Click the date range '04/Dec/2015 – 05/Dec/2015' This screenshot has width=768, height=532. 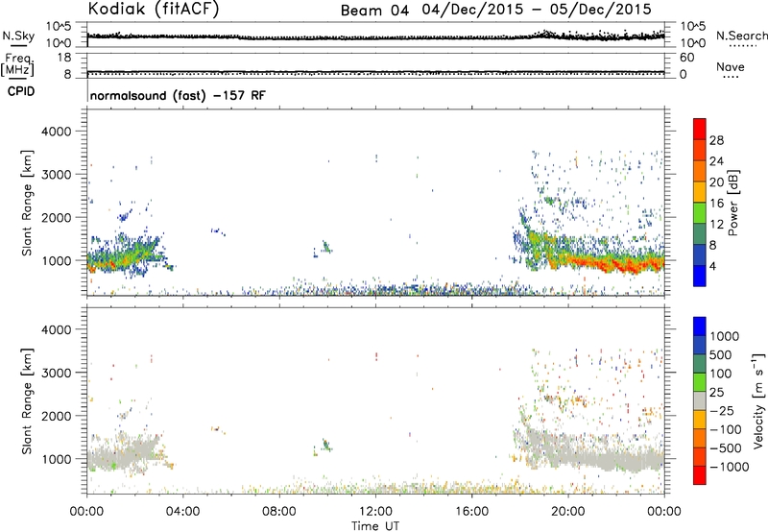(537, 10)
